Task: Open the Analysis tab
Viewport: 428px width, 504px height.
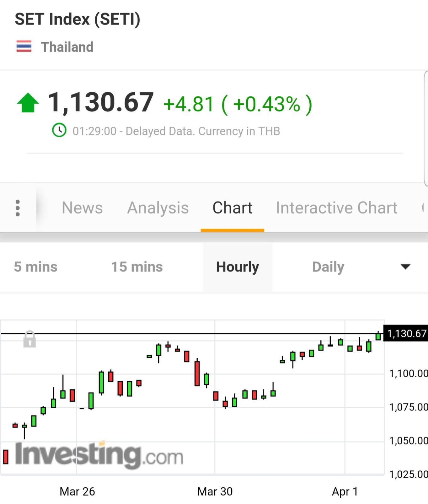Action: click(158, 208)
